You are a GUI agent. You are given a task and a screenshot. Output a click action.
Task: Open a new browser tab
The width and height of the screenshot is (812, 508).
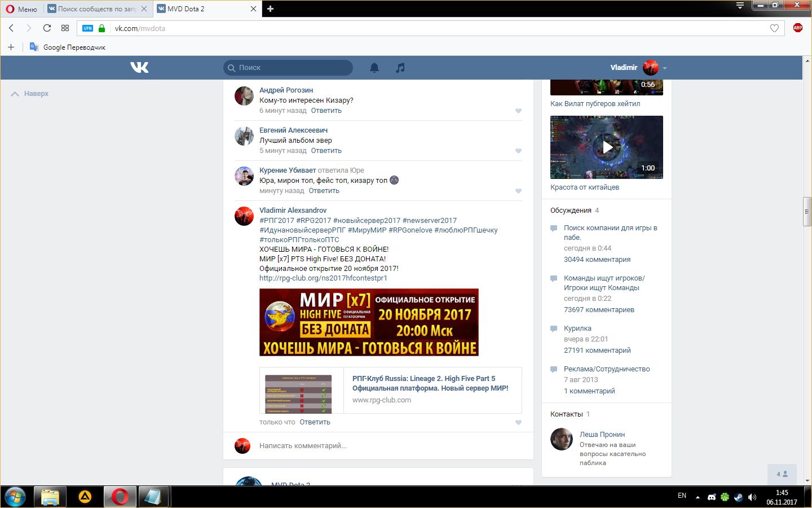pyautogui.click(x=270, y=9)
